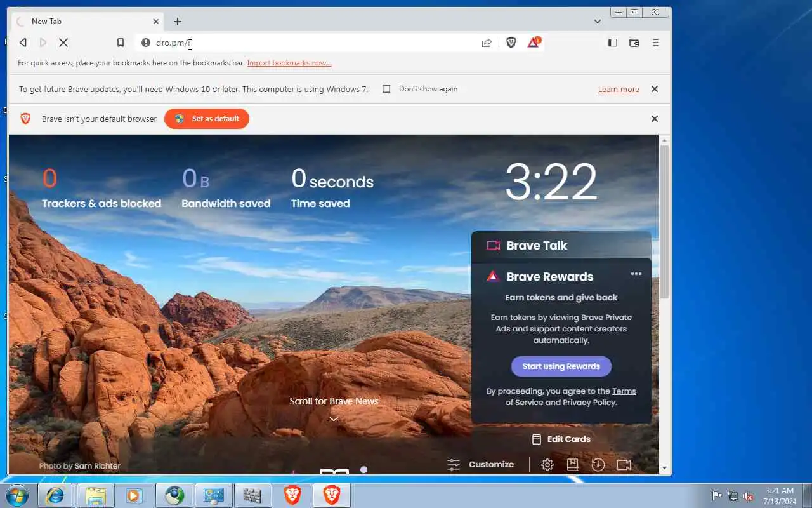This screenshot has width=812, height=508.
Task: Click the Time saved stat
Action: pos(332,188)
